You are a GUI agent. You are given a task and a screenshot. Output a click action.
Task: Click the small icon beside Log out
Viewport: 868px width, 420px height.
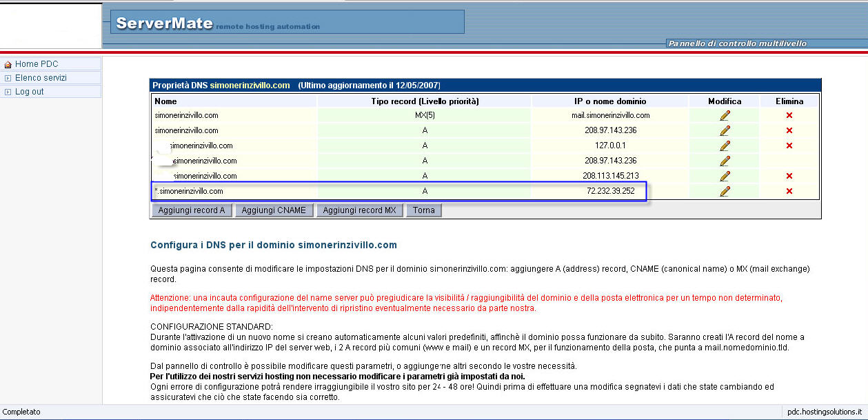tap(8, 92)
